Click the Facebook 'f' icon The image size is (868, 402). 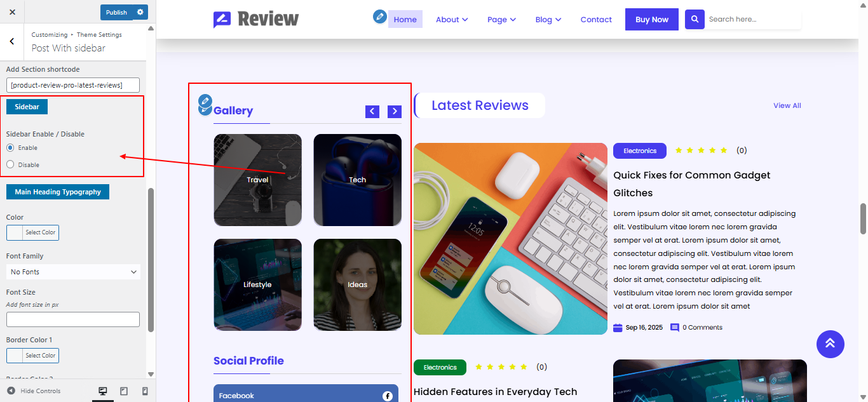(388, 396)
